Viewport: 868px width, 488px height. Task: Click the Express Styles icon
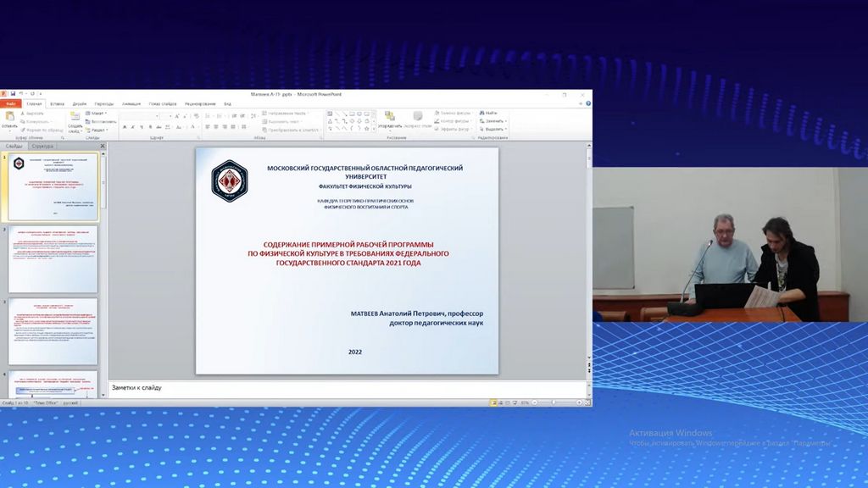tap(418, 117)
